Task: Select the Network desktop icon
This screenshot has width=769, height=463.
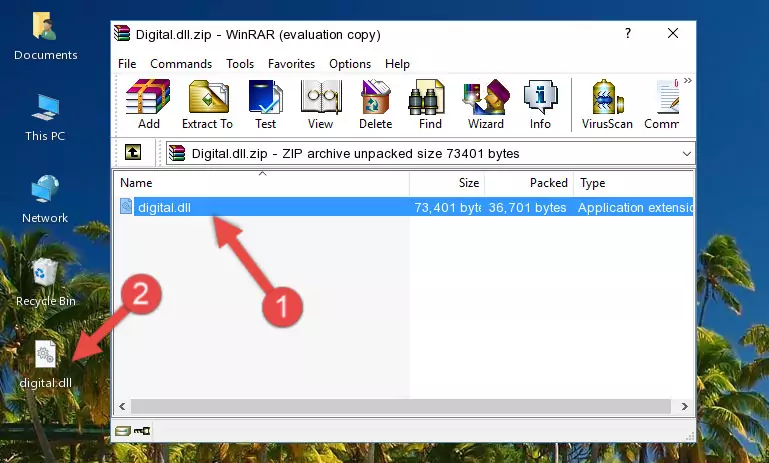Action: [x=45, y=199]
